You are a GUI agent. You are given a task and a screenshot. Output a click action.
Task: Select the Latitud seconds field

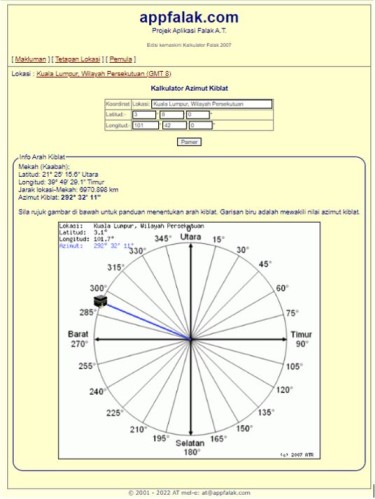(198, 115)
